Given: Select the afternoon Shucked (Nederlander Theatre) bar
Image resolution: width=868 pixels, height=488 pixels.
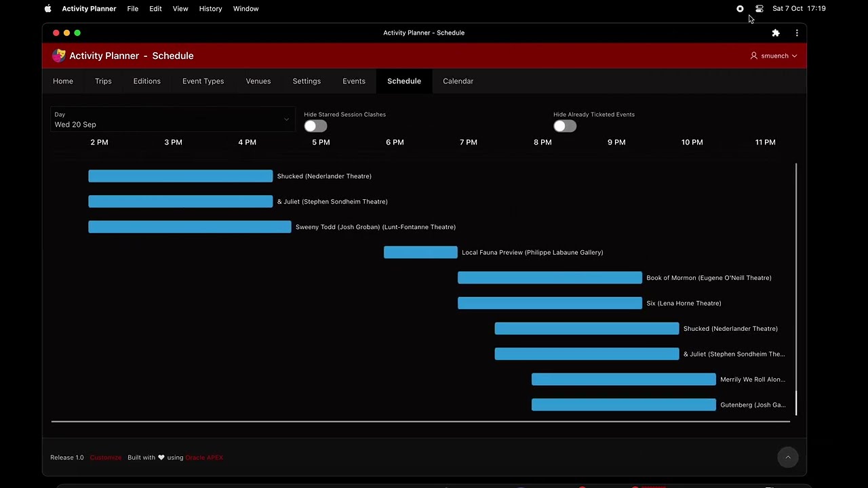Looking at the screenshot, I should tap(180, 176).
